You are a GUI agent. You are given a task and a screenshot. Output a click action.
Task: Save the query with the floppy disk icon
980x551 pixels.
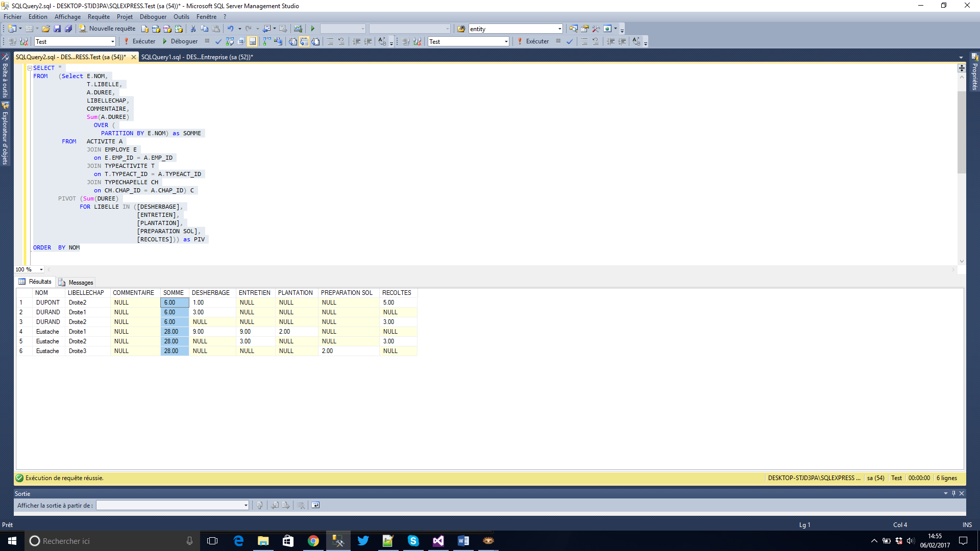click(57, 29)
